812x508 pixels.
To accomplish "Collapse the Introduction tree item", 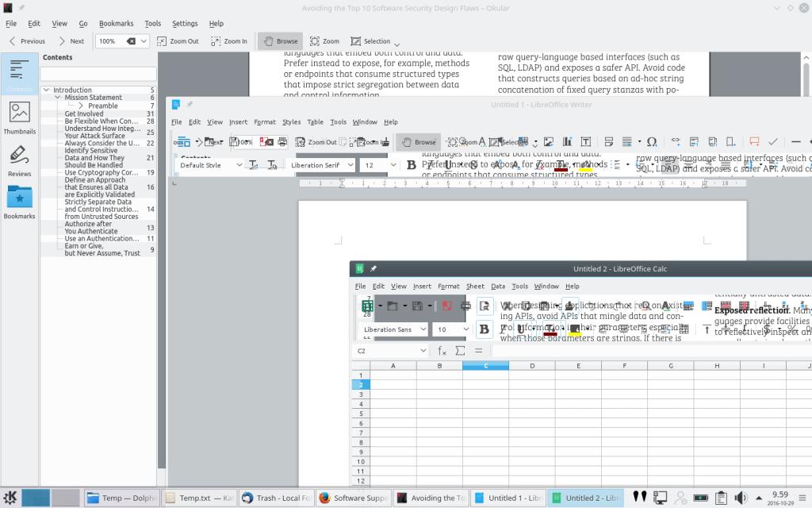I will [x=47, y=90].
